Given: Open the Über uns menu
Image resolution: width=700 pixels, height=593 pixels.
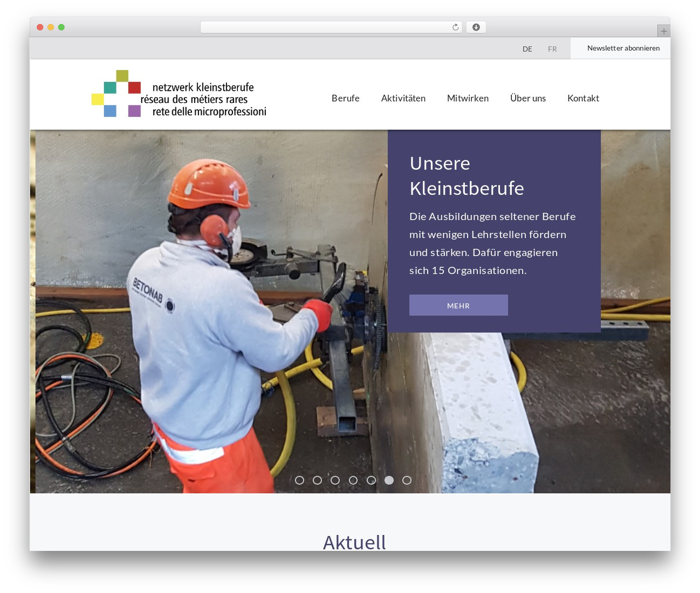Looking at the screenshot, I should tap(528, 98).
